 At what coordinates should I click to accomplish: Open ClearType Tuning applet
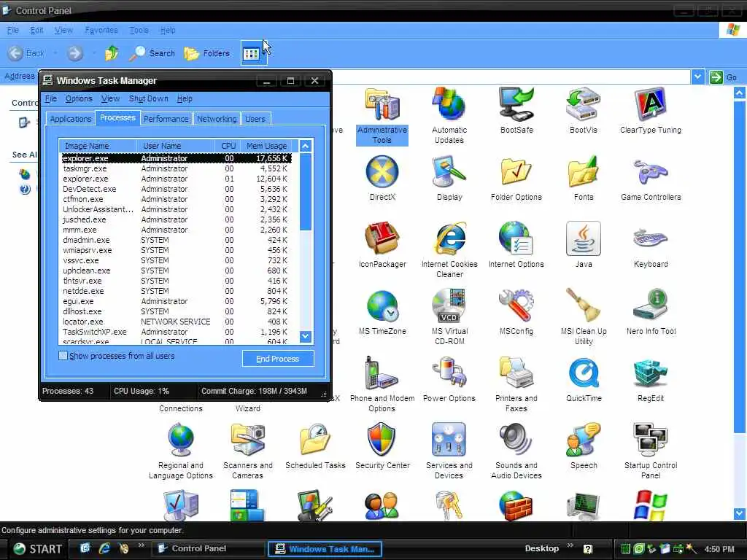coord(651,111)
